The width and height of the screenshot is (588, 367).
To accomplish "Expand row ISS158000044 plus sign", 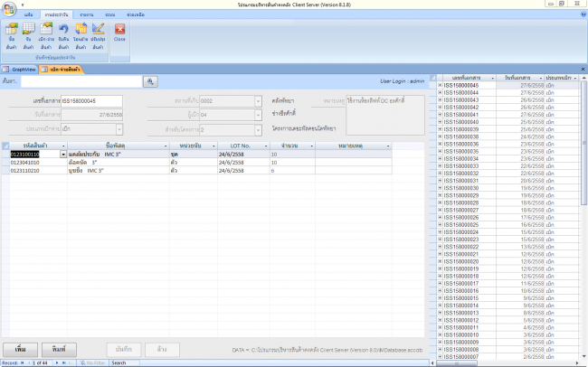I will click(440, 92).
